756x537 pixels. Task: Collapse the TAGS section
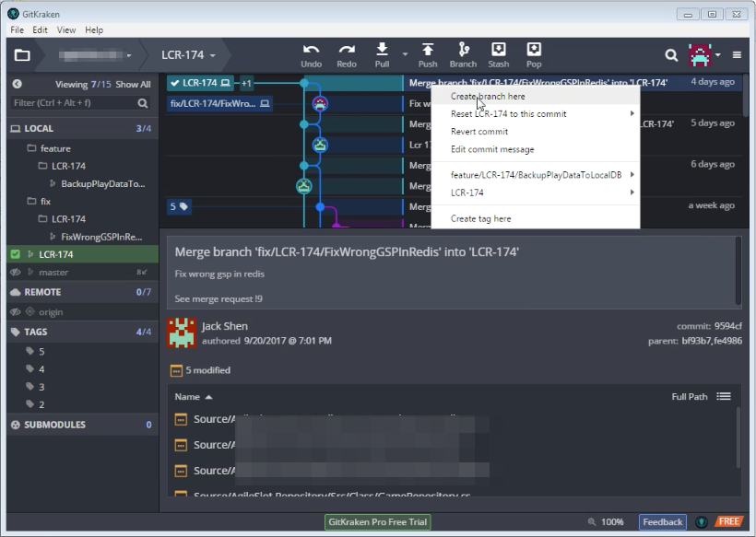tap(82, 332)
